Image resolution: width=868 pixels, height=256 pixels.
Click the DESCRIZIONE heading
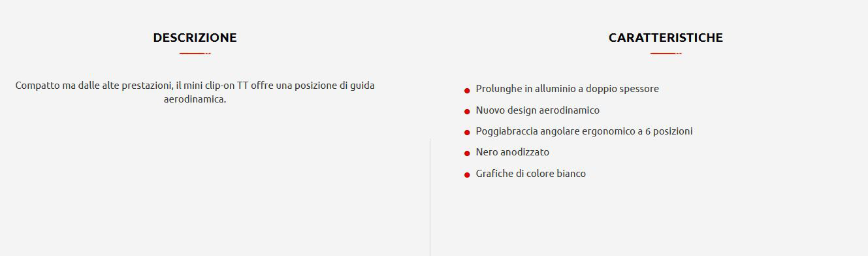pos(195,38)
